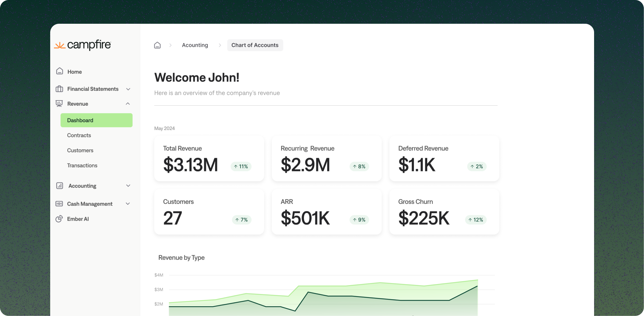Click the Financial Statements briefcase icon

[59, 89]
